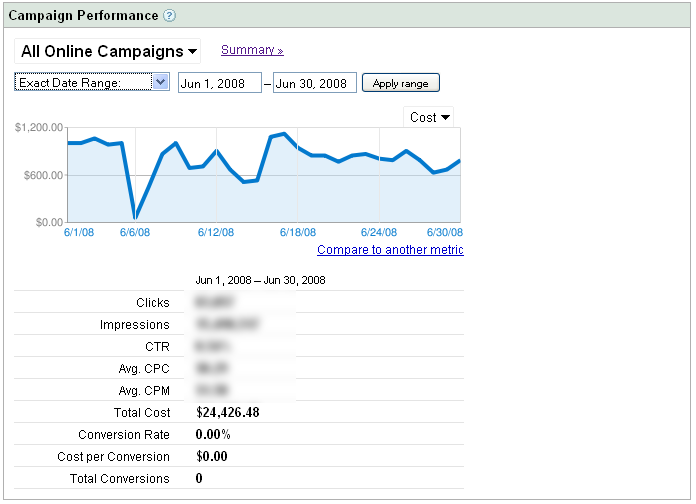Open the Cost metric dropdown on chart

point(430,117)
